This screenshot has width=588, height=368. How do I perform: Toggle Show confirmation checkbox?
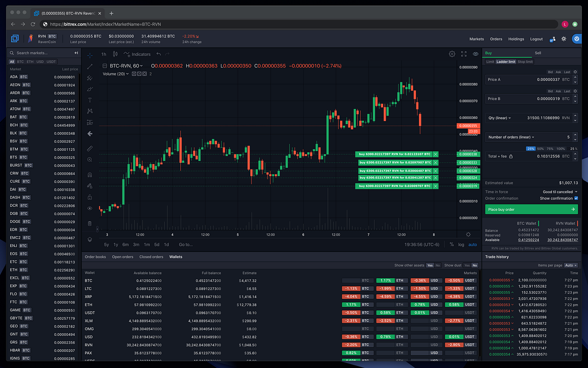(x=576, y=198)
